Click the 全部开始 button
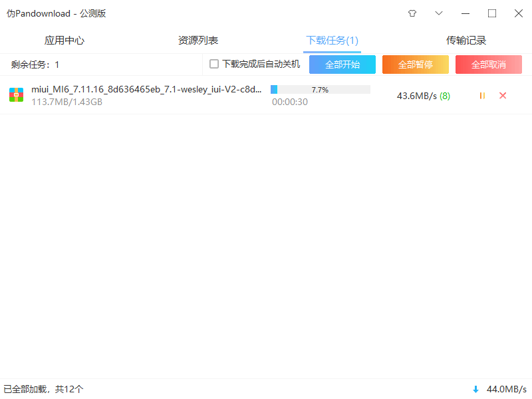The width and height of the screenshot is (532, 399). (342, 64)
